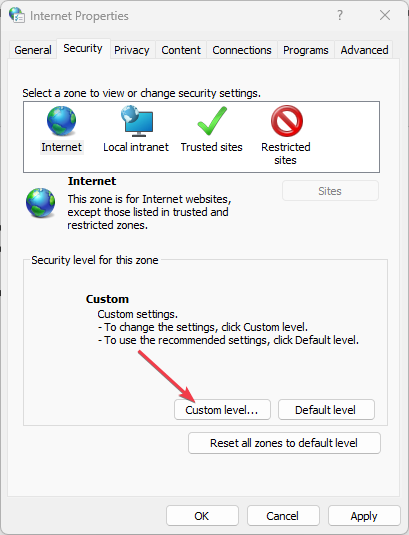
Task: Click the Cancel button
Action: click(x=283, y=516)
